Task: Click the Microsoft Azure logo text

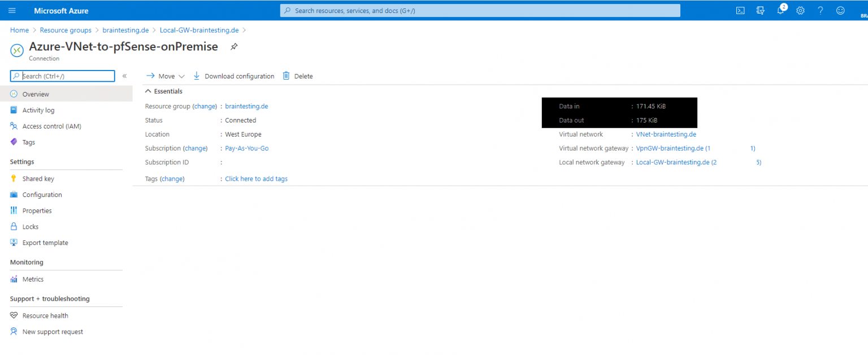Action: (x=61, y=11)
